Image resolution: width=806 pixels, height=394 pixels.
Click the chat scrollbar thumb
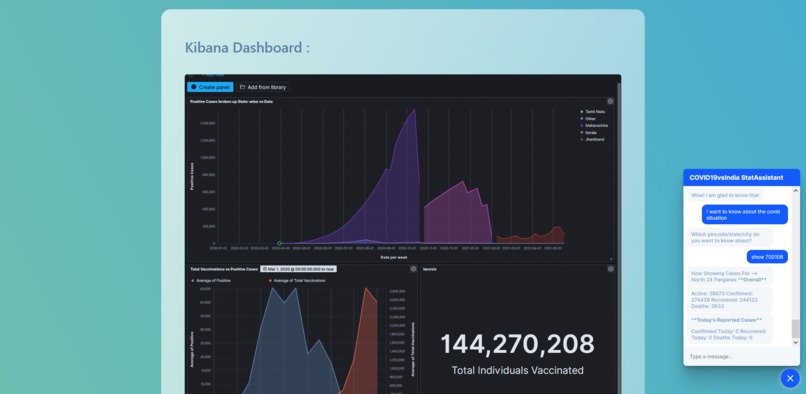796,329
